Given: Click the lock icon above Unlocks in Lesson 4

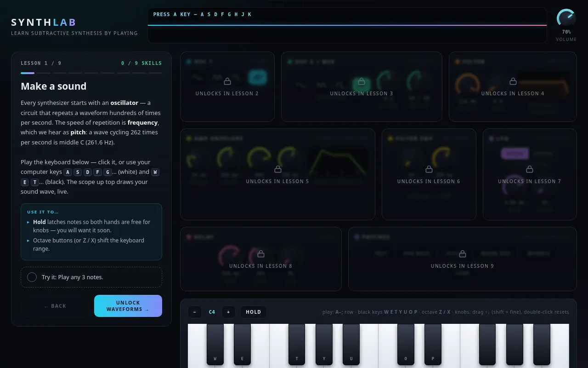Looking at the screenshot, I should (513, 81).
